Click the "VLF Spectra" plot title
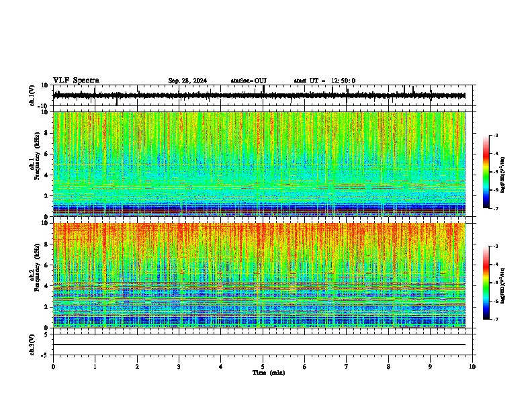This screenshot has height=411, width=532. (76, 81)
